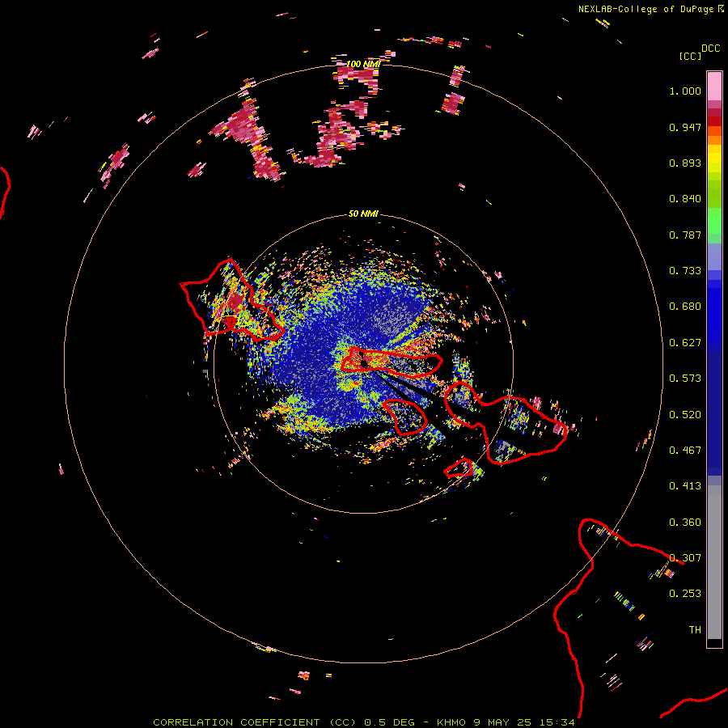Select the DCC label above the color scale

click(711, 49)
